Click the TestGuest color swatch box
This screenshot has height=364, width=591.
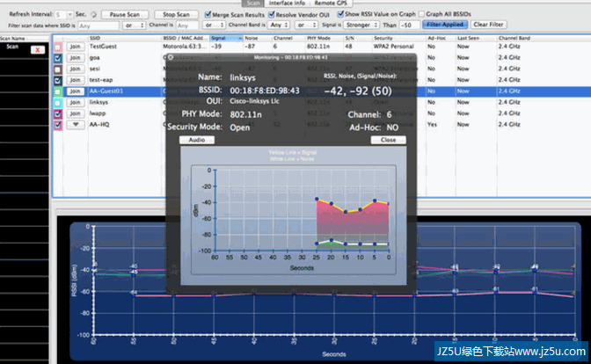58,46
